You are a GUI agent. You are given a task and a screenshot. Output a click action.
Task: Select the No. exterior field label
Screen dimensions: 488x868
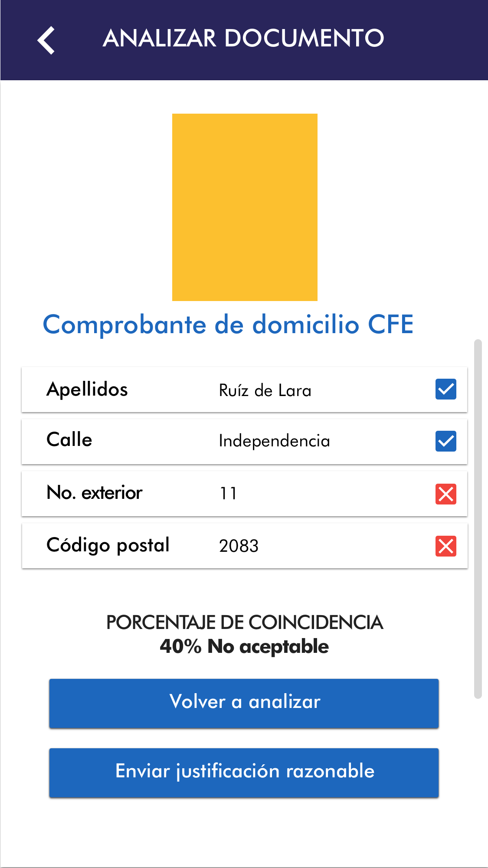click(95, 493)
